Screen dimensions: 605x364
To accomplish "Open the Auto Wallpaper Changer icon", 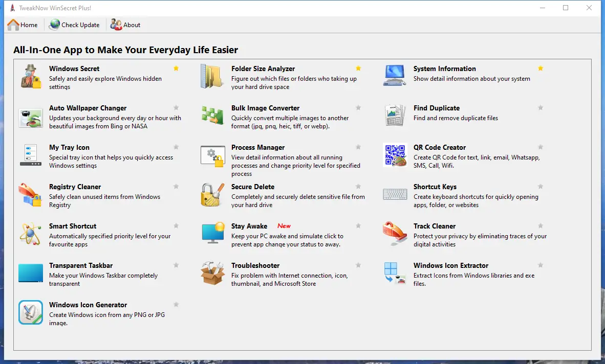I will point(31,118).
